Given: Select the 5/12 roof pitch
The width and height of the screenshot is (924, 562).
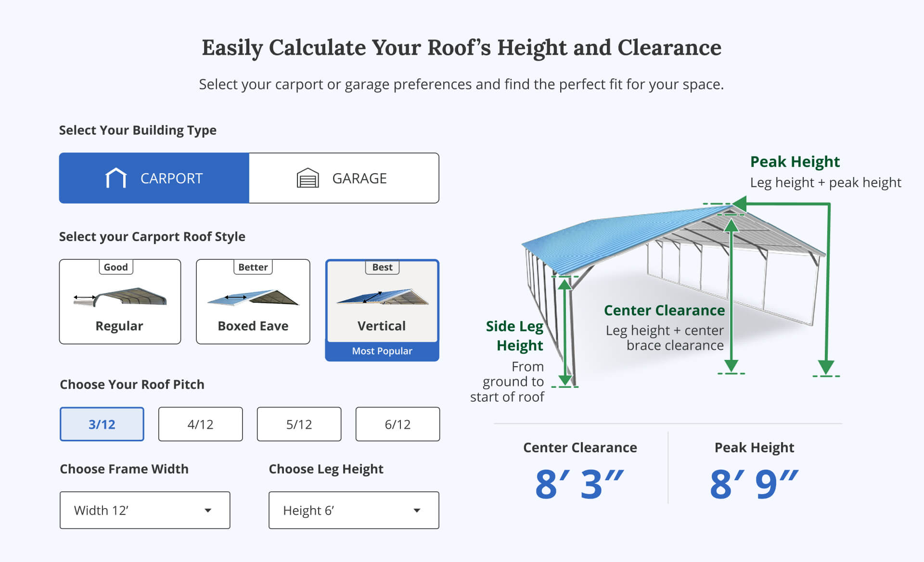Looking at the screenshot, I should point(299,424).
